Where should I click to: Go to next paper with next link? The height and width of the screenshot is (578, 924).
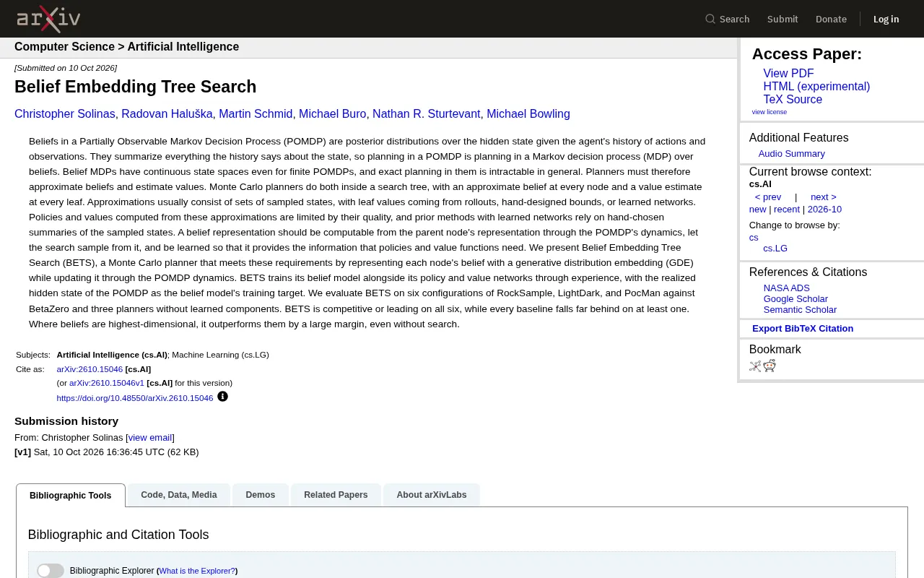[824, 197]
